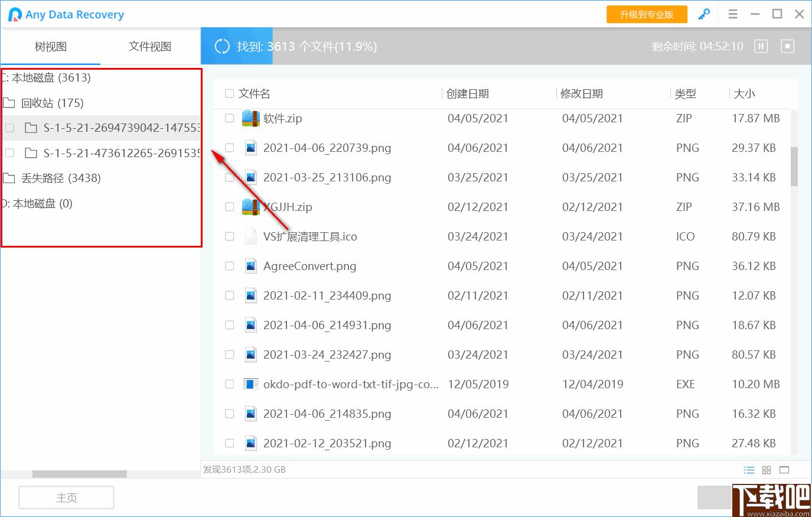Viewport: 812px width, 517px height.
Task: Check the S-1-5-21-473612265 folder checkbox
Action: (x=9, y=153)
